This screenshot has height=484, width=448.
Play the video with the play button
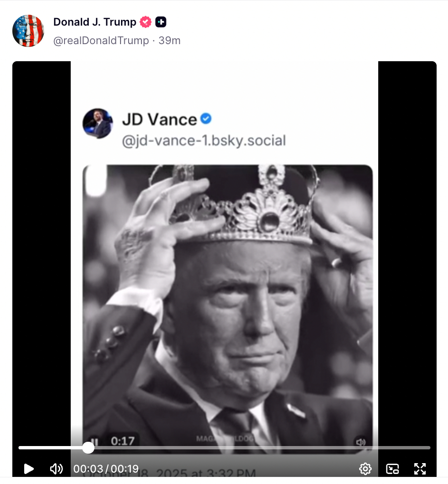click(29, 469)
